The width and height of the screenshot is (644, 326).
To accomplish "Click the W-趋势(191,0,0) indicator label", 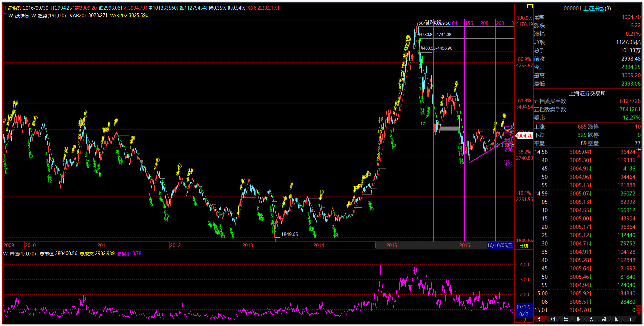I will [49, 15].
